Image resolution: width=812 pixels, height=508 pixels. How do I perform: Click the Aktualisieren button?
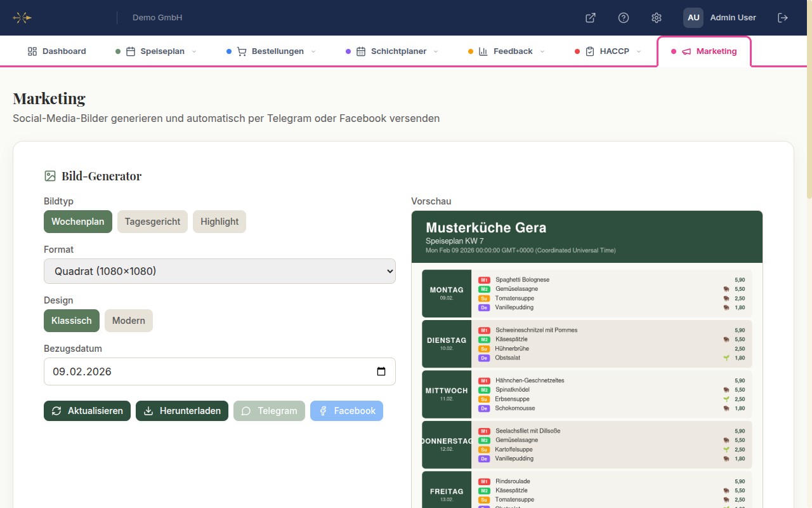click(88, 411)
